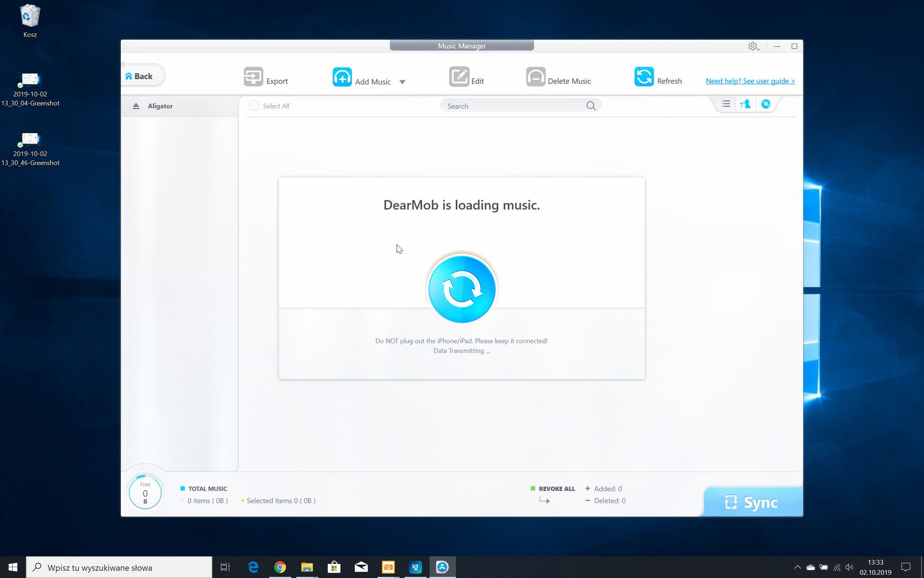
Task: Open OneDrive cloud tray icon
Action: pyautogui.click(x=810, y=567)
